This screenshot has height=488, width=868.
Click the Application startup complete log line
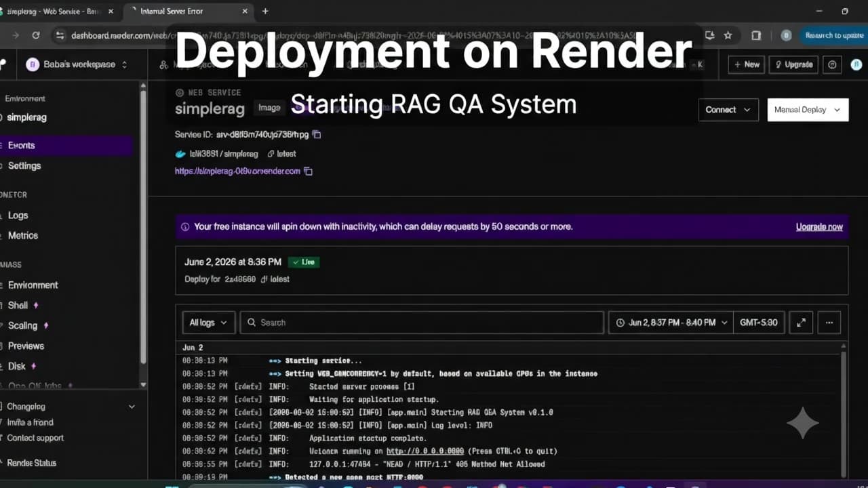368,439
